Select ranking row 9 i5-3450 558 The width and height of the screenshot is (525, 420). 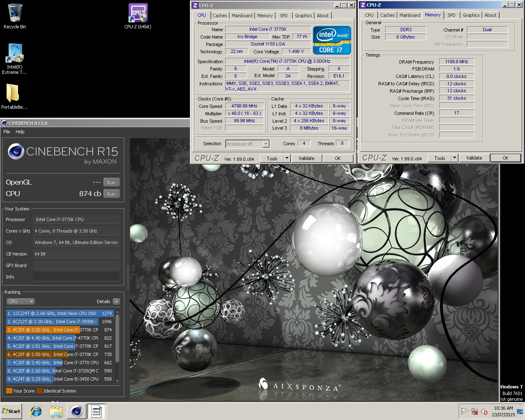click(x=60, y=379)
